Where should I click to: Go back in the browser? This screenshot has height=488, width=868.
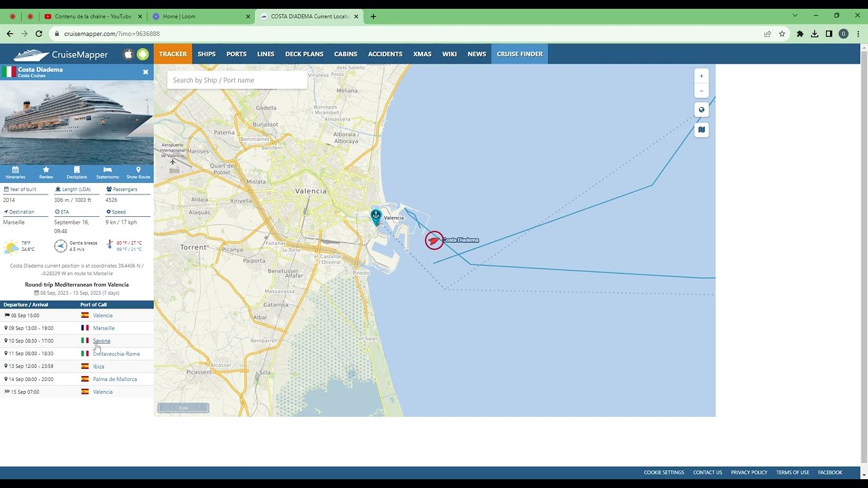(x=9, y=33)
